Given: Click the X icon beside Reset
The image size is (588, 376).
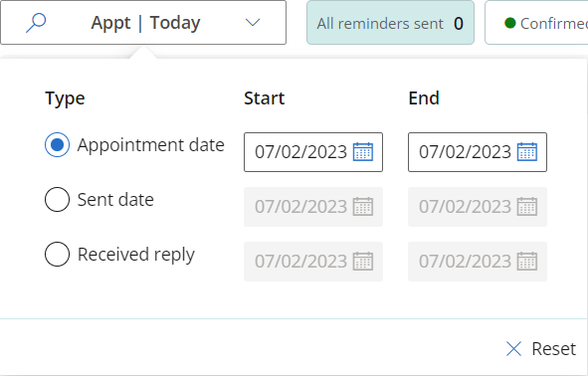Looking at the screenshot, I should (513, 348).
